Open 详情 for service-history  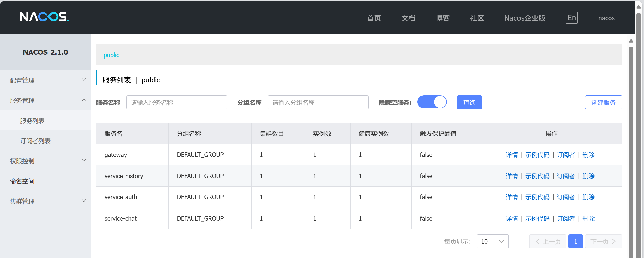point(512,176)
